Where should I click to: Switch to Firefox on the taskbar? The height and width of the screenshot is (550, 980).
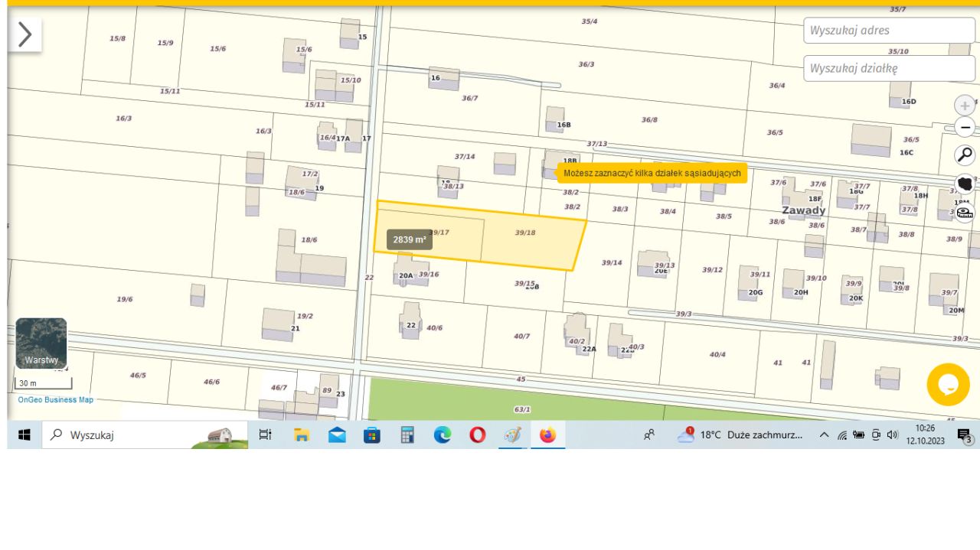548,435
